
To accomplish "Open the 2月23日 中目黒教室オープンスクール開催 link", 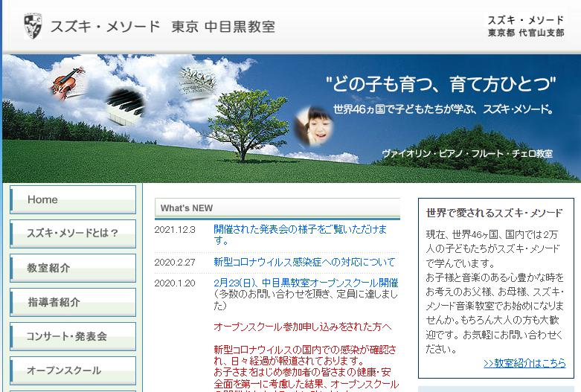I will [x=305, y=283].
